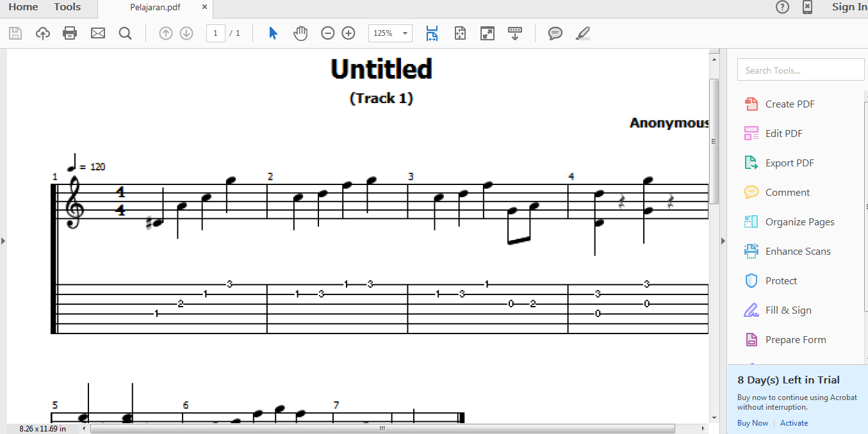Open the find text magnifier icon
Screen dimensions: 868x434
point(125,33)
